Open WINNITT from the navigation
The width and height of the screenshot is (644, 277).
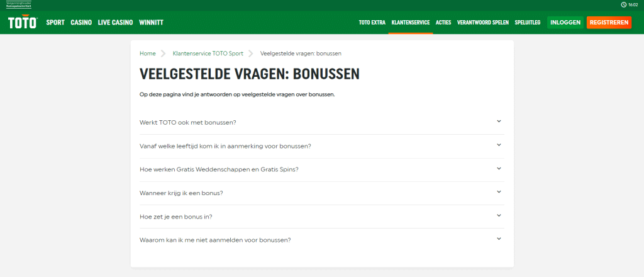tap(151, 23)
